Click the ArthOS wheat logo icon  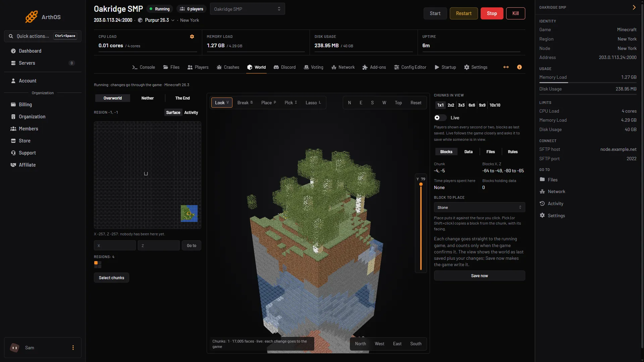(32, 17)
